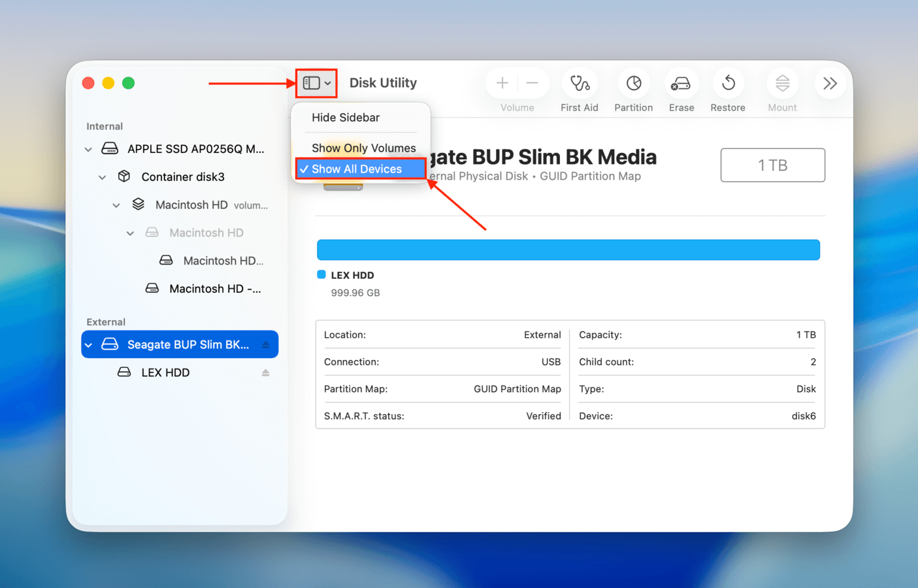
Task: Open the Restore tool
Action: 727,83
